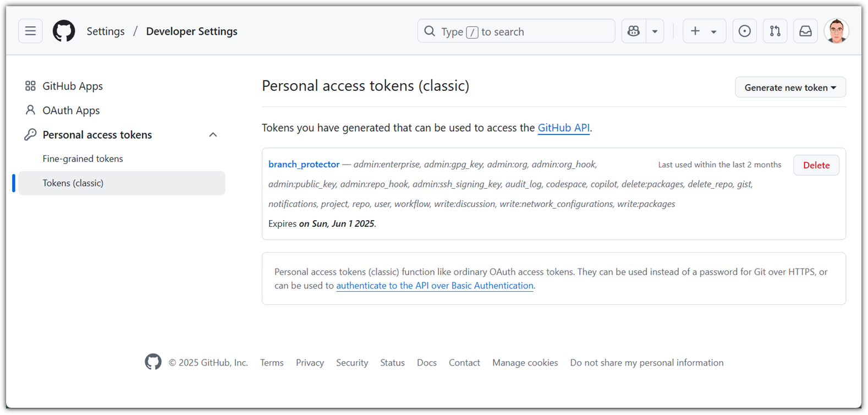Image resolution: width=868 pixels, height=415 pixels.
Task: Open the Copilot chat icon
Action: click(634, 31)
